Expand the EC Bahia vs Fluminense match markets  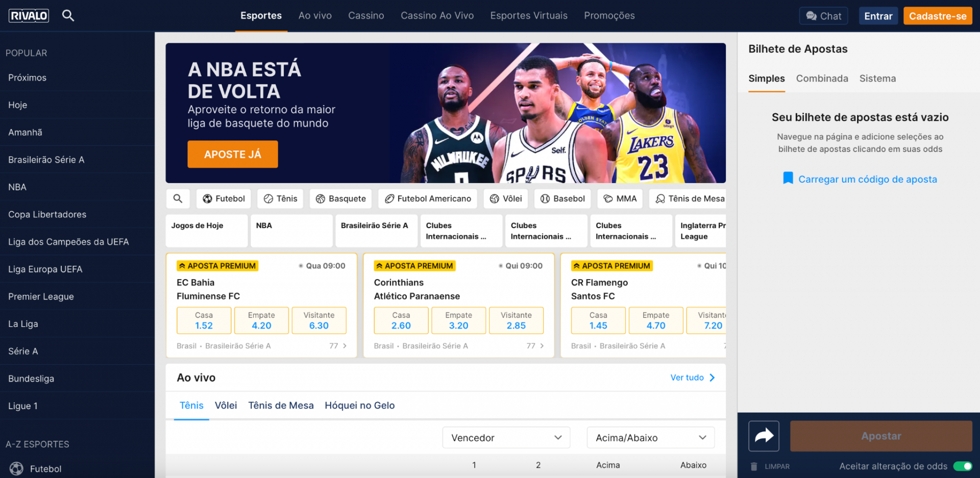(345, 345)
